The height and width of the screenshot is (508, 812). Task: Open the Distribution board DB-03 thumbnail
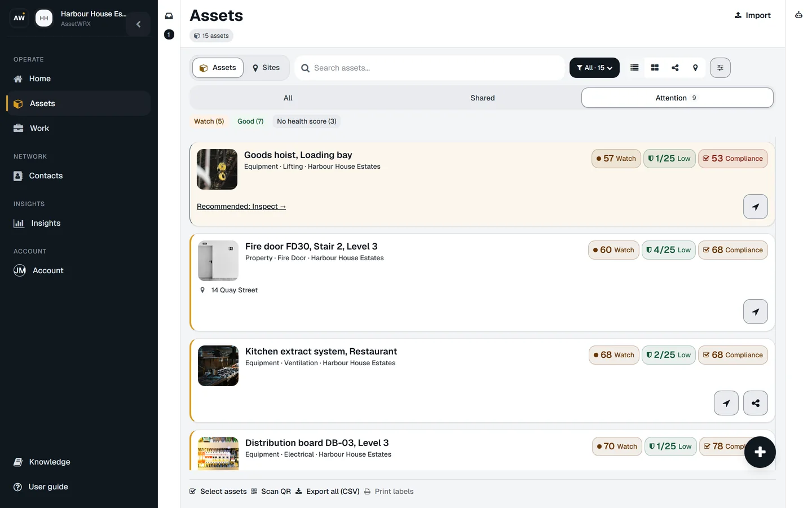(x=218, y=453)
